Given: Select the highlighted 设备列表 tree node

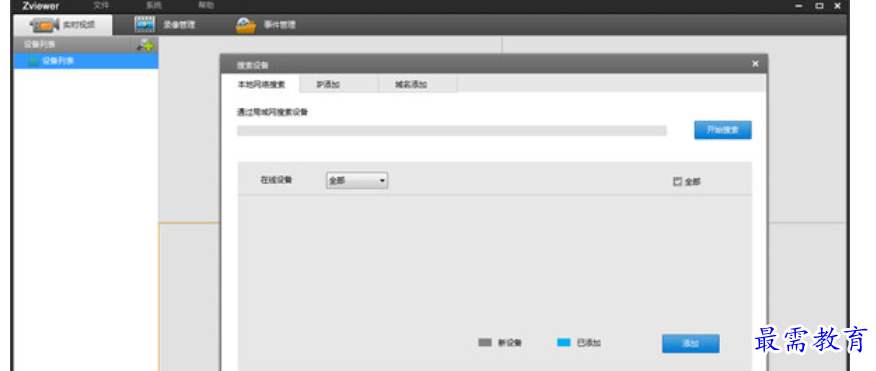Looking at the screenshot, I should coord(86,61).
